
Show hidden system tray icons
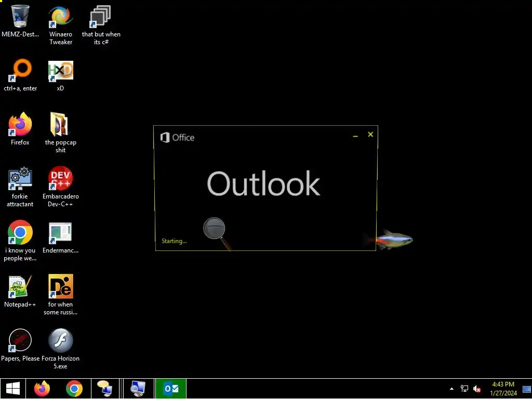(451, 389)
